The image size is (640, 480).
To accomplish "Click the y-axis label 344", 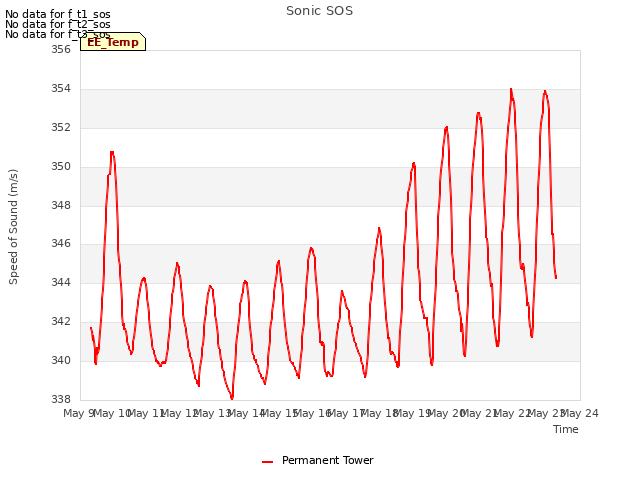I will pos(61,282).
